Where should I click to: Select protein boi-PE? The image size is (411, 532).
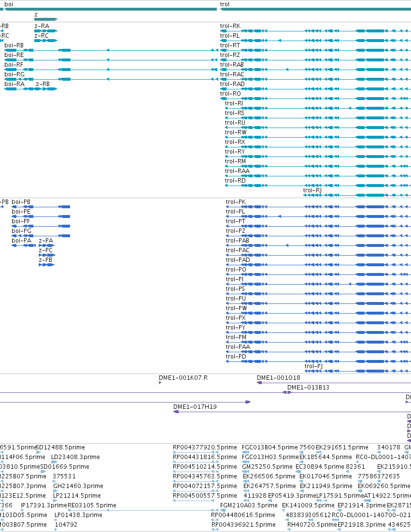(41, 216)
